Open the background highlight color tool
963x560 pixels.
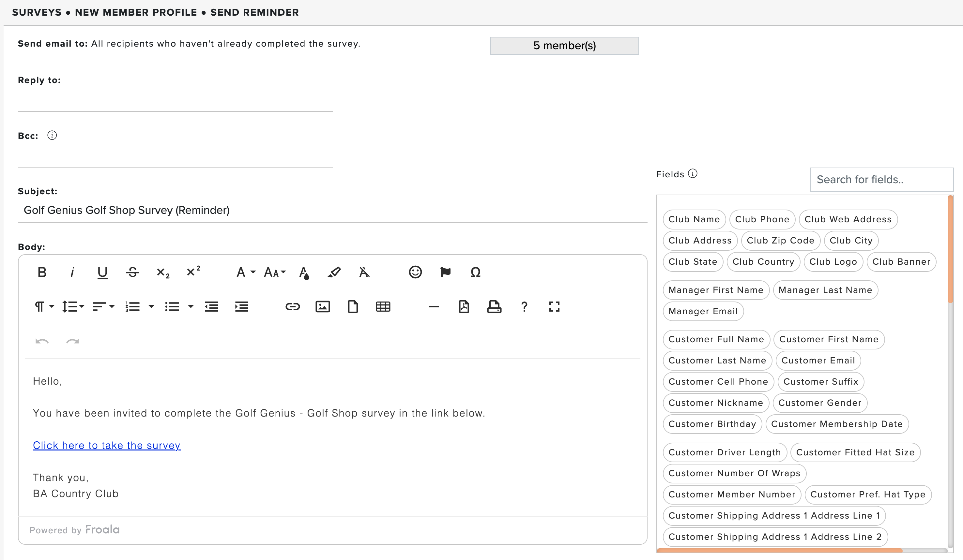[x=334, y=272]
